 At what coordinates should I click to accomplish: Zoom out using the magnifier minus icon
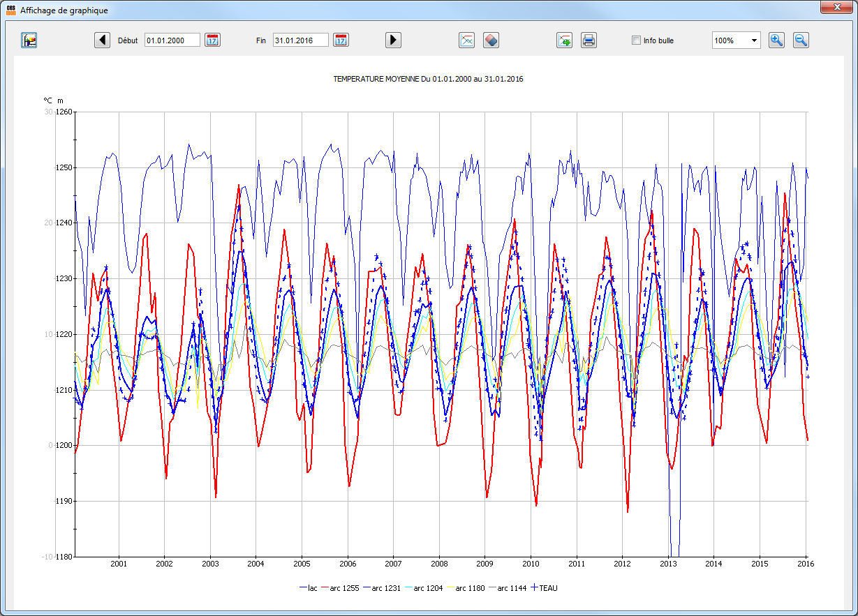[801, 40]
